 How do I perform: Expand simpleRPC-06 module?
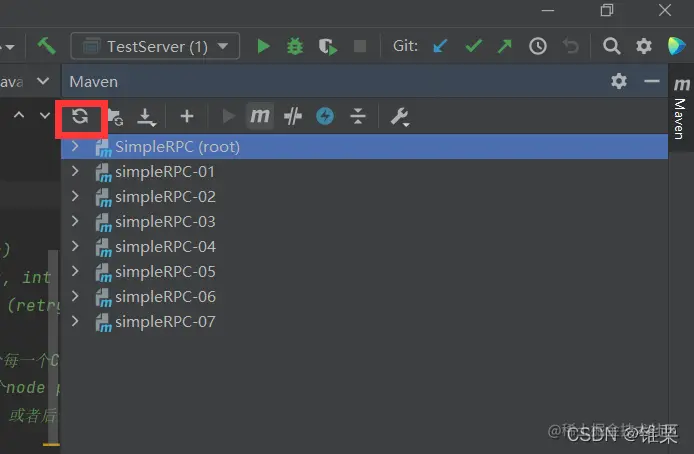75,296
